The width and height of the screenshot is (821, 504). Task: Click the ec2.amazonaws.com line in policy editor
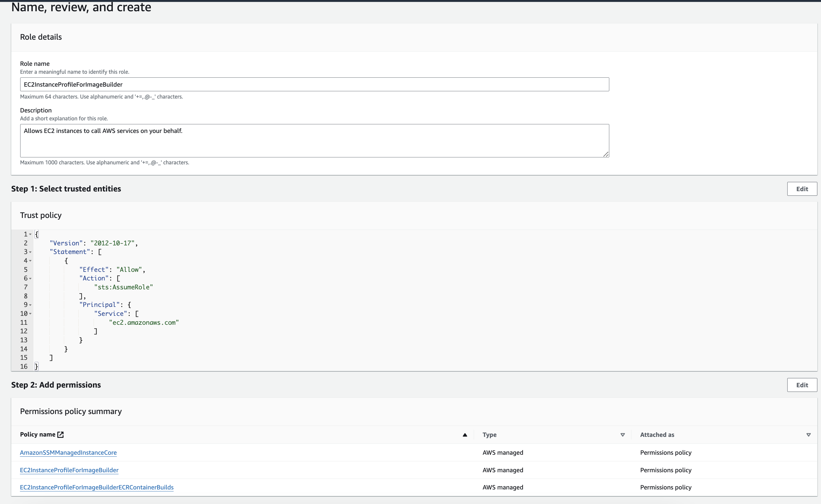click(x=144, y=322)
